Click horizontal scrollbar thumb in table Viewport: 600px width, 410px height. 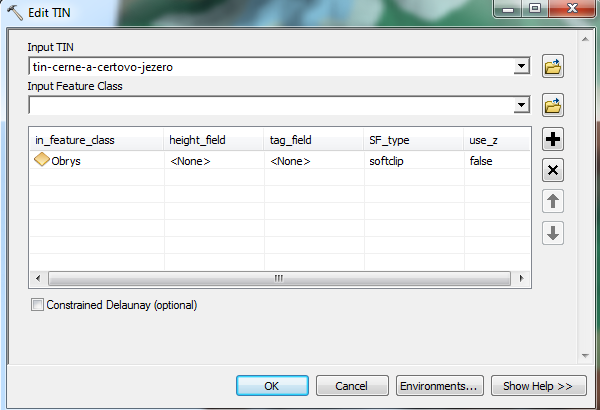279,278
